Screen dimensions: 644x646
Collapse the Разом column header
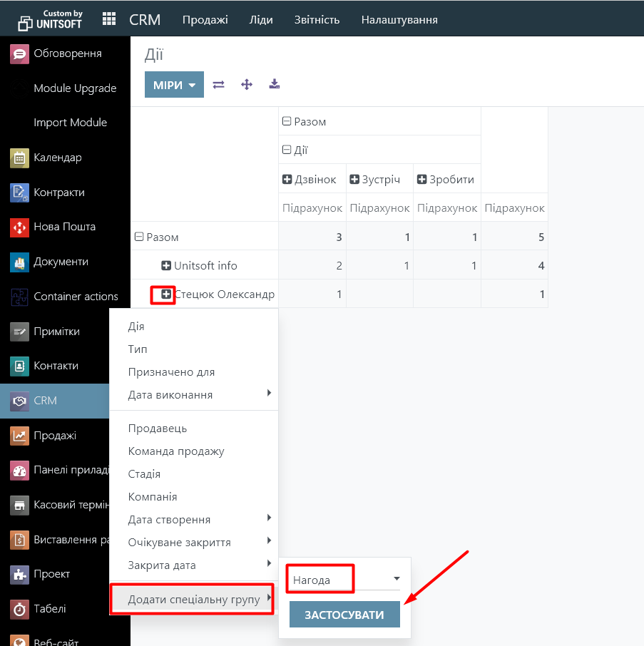287,122
